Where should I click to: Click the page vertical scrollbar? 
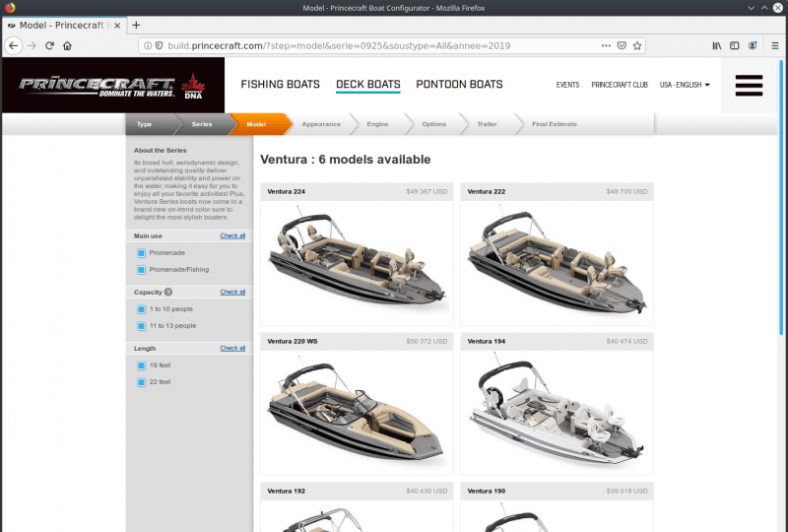pyautogui.click(x=781, y=196)
